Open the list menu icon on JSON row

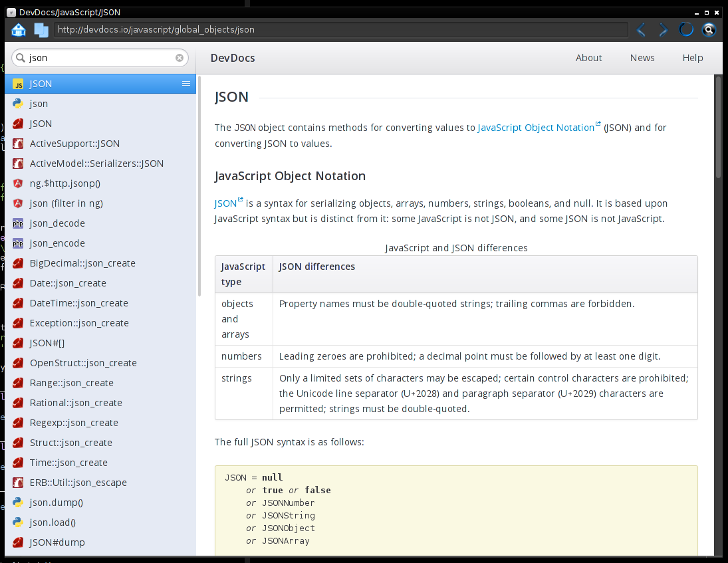185,84
